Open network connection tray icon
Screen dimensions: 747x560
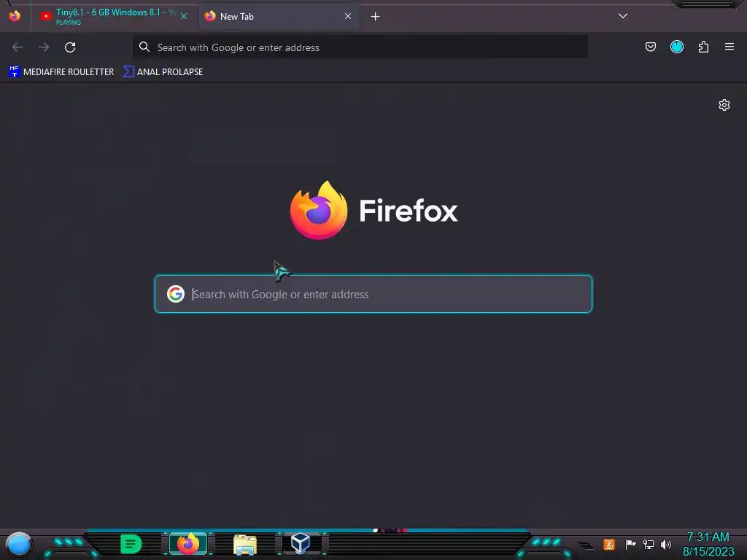(649, 544)
